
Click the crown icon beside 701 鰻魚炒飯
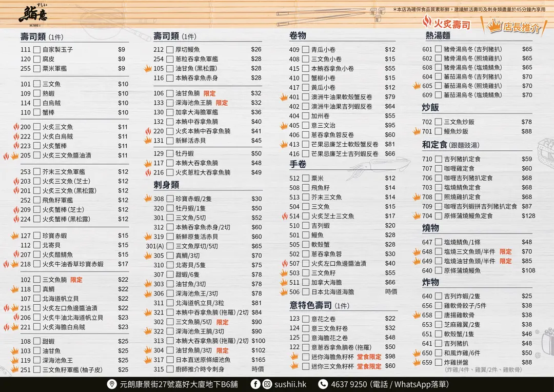(417, 131)
